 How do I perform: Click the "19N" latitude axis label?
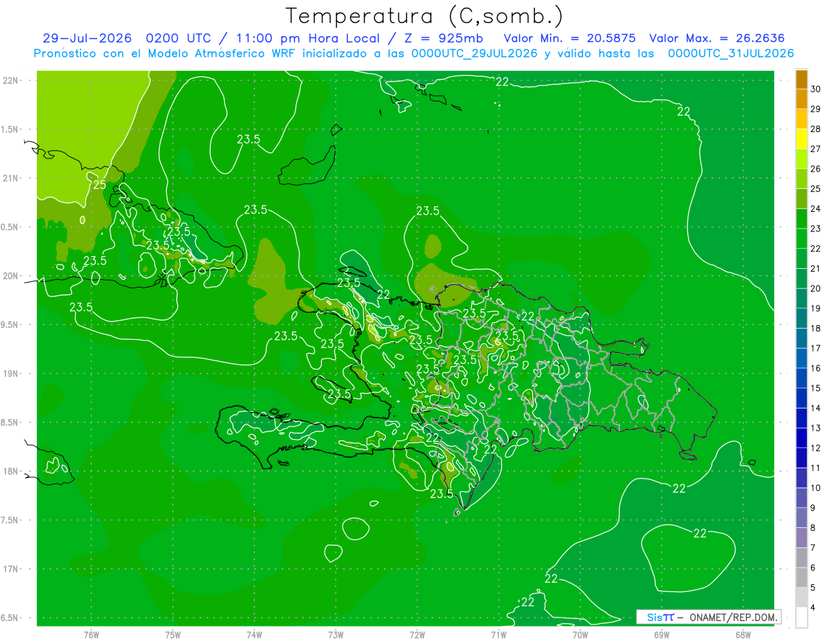[x=10, y=374]
